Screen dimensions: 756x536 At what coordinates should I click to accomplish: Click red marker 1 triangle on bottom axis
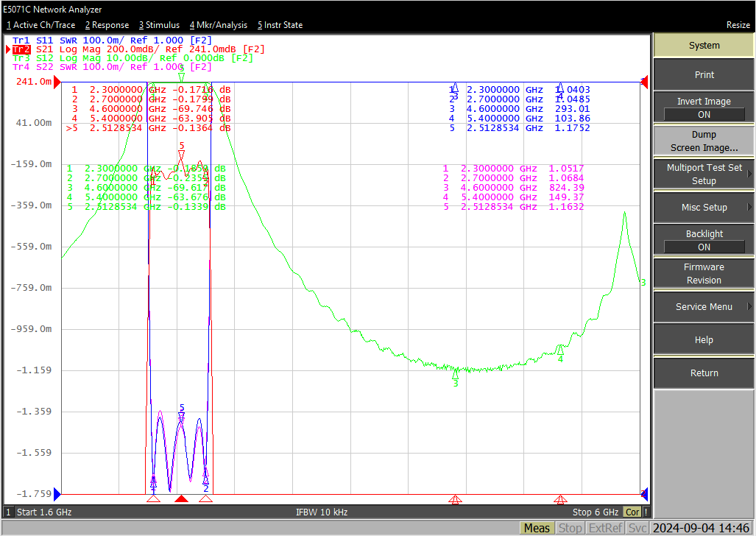153,499
